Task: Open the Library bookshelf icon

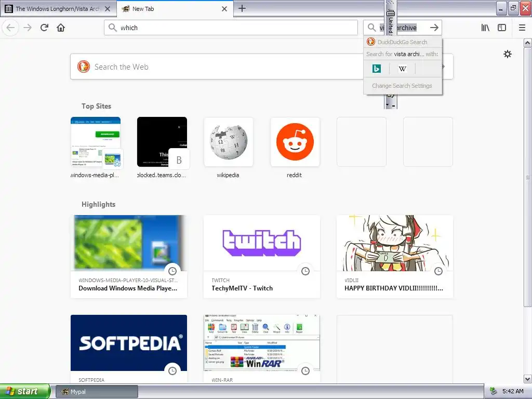Action: pos(486,28)
